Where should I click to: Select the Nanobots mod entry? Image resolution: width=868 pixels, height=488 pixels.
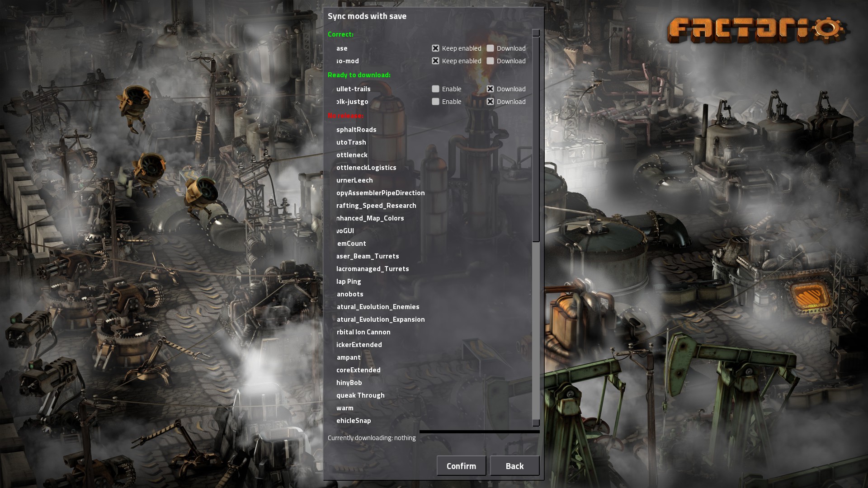350,294
